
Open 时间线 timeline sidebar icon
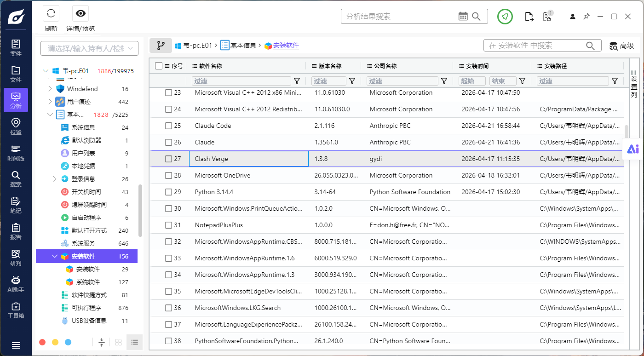16,152
